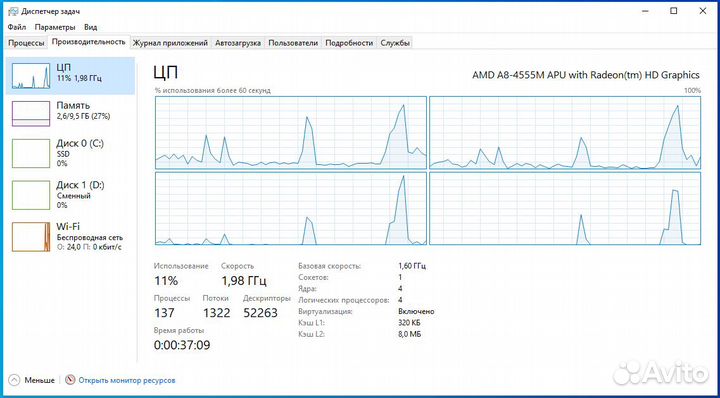Click the Время работы label
Viewport: 720px width, 398px height.
[179, 330]
